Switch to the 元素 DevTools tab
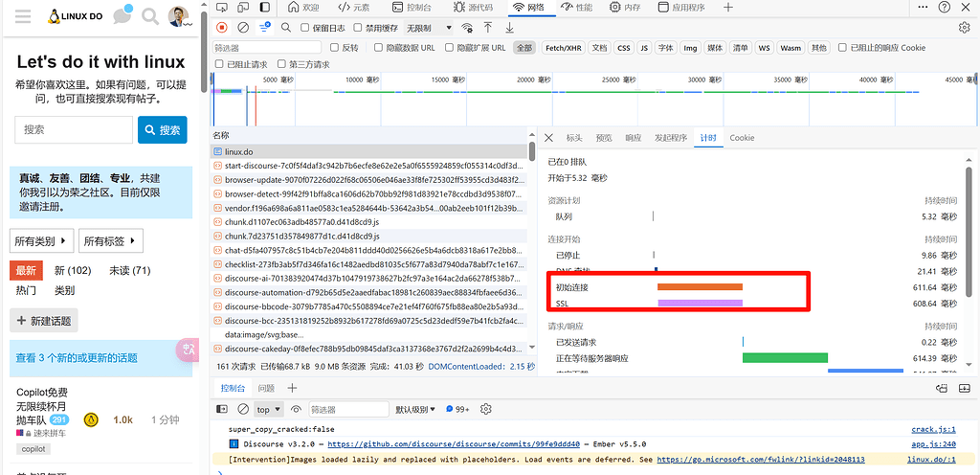This screenshot has width=980, height=475. point(354,8)
